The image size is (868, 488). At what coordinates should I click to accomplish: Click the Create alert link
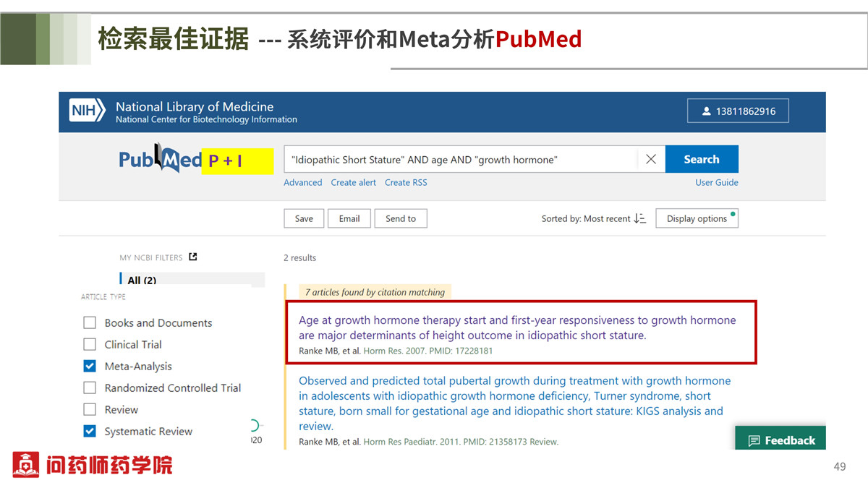(354, 182)
